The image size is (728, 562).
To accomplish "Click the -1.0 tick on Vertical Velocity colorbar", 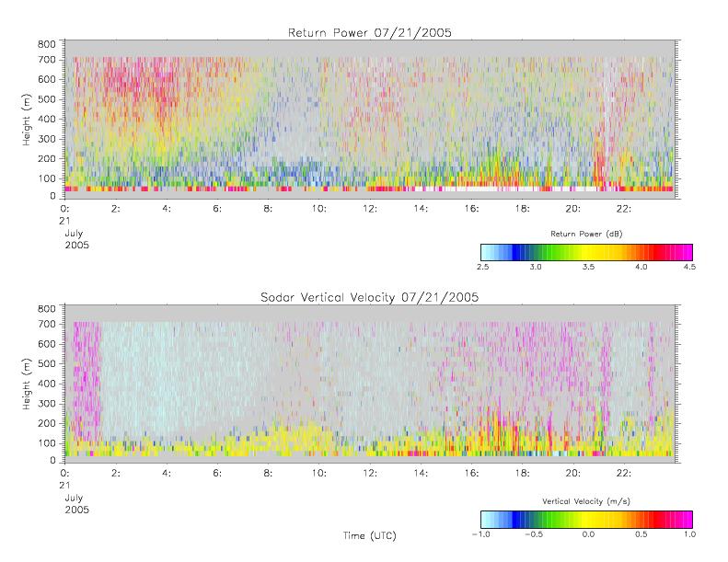I will point(481,534).
